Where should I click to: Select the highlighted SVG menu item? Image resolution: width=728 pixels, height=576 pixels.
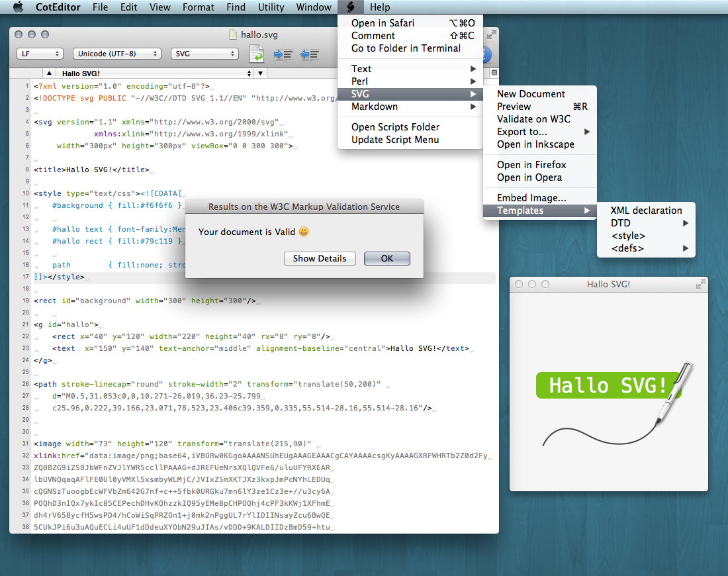(x=410, y=94)
